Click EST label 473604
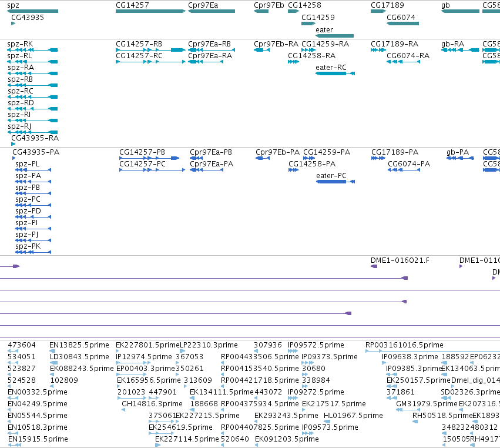500x448 pixels. click(x=22, y=345)
